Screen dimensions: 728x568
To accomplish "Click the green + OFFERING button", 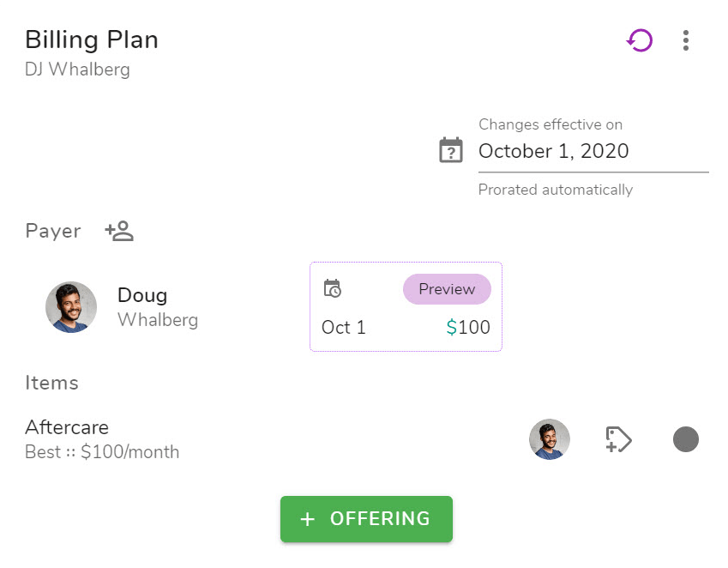I will pos(366,519).
